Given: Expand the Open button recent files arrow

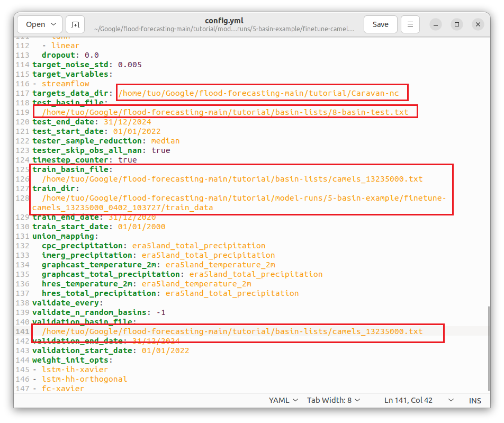Looking at the screenshot, I should pyautogui.click(x=54, y=24).
